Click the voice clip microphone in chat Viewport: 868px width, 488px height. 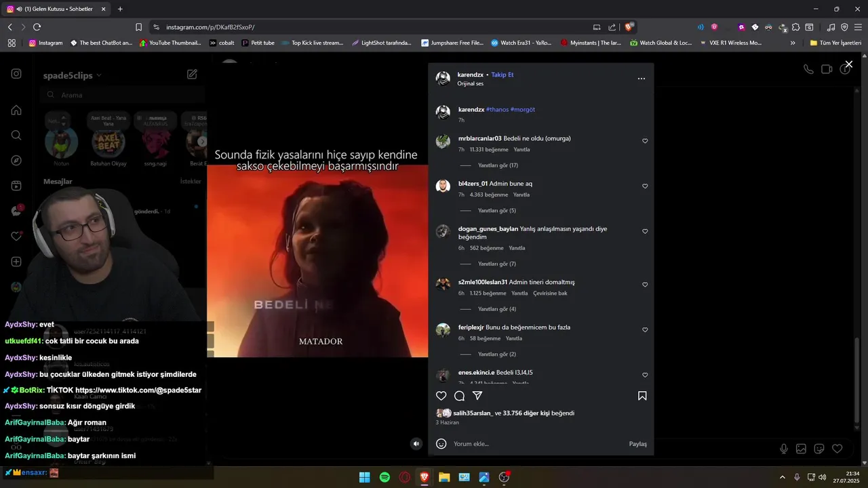tap(784, 449)
